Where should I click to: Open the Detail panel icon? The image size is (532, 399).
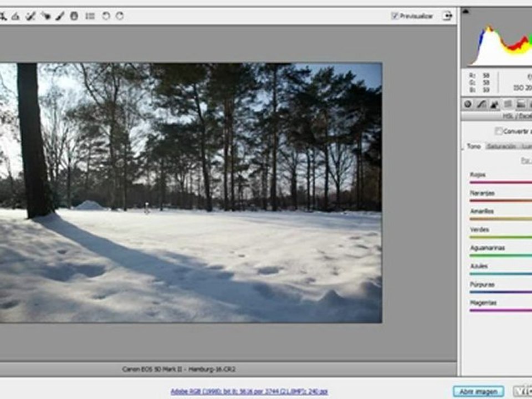coord(494,104)
